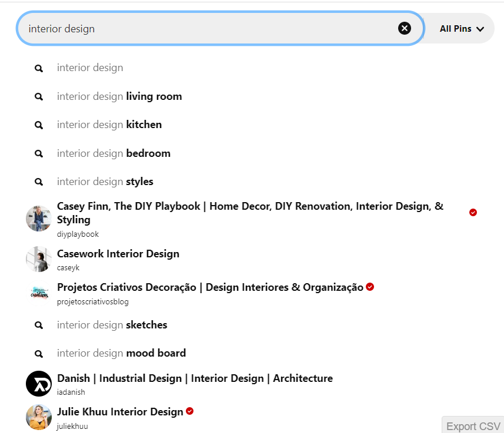Click magnifier icon beside 'interior design living room'
Screen dimensions: 504x433
click(x=39, y=96)
